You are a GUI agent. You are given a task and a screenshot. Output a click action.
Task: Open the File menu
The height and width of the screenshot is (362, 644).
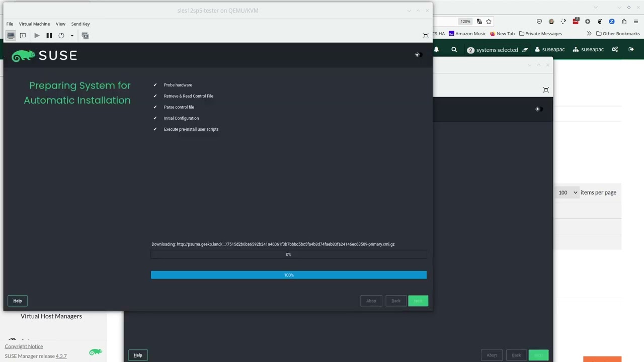(x=10, y=24)
